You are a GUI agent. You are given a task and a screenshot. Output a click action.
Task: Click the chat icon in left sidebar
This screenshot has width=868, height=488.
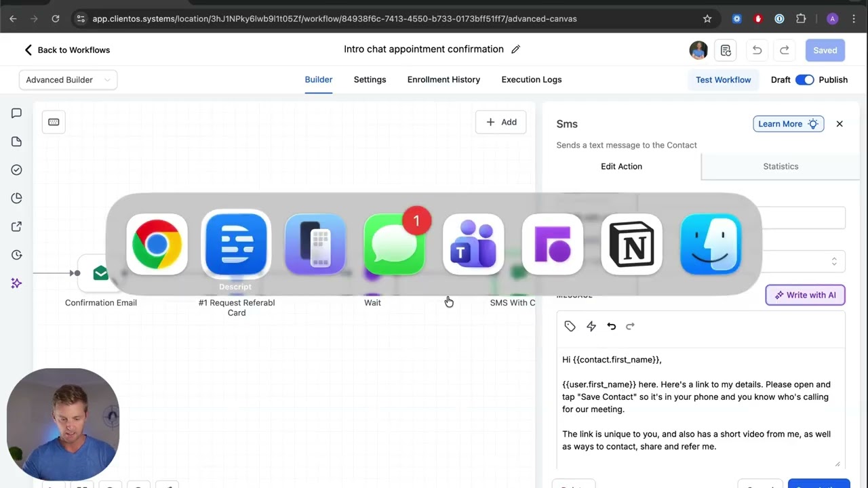pyautogui.click(x=16, y=113)
